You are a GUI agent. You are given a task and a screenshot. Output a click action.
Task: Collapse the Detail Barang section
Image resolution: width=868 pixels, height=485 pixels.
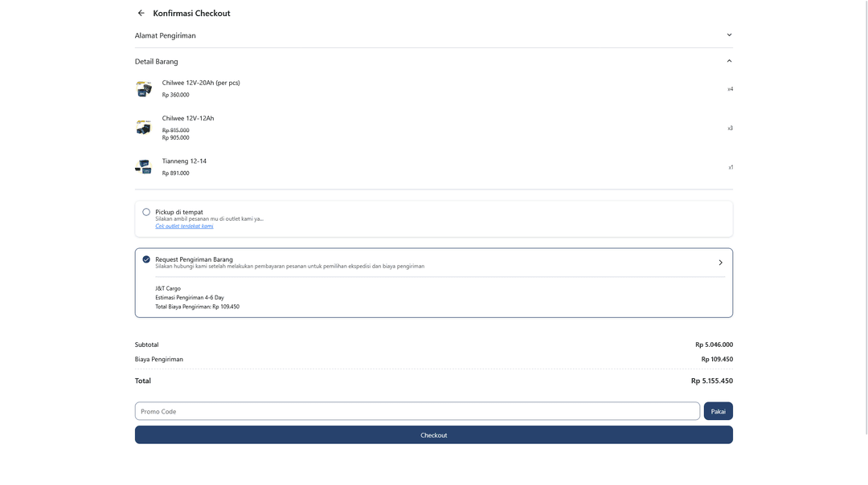[729, 61]
